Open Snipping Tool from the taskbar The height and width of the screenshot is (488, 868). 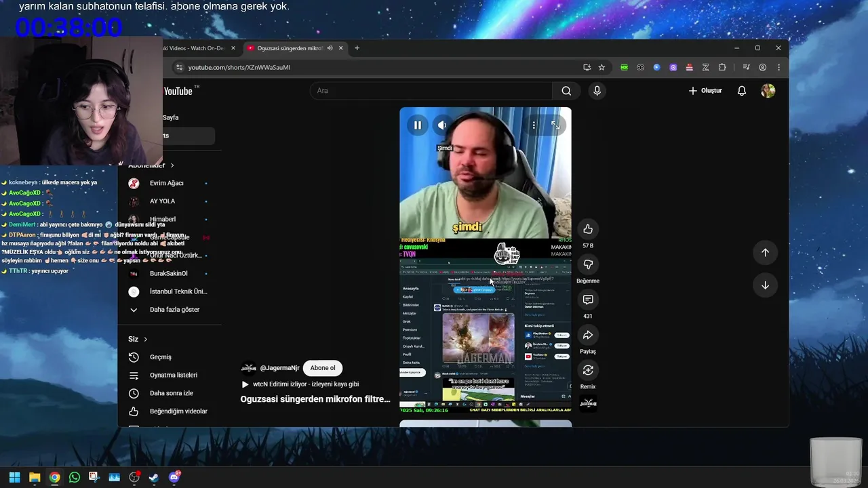point(94,477)
